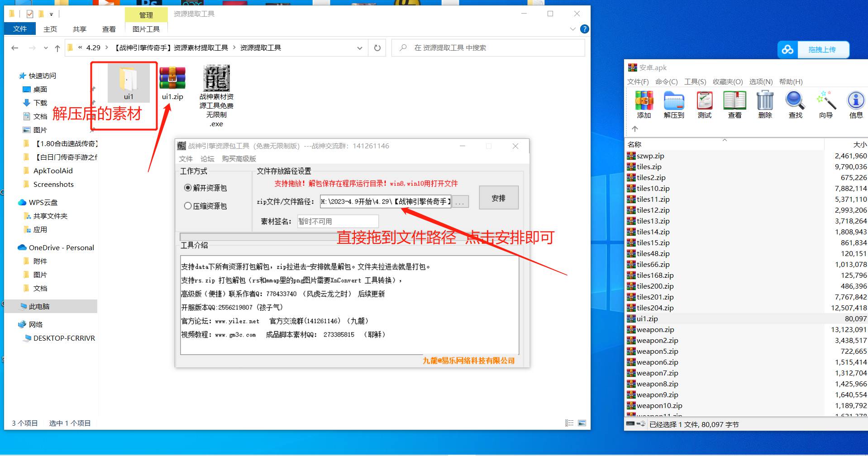Viewport: 868px width, 456px height.
Task: Click the blue help question mark icon
Action: [584, 29]
